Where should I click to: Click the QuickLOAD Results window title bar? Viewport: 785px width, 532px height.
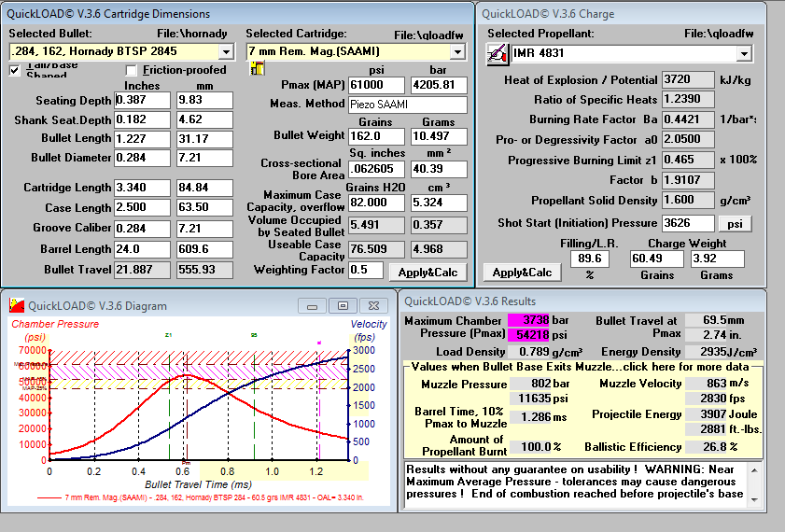[582, 301]
